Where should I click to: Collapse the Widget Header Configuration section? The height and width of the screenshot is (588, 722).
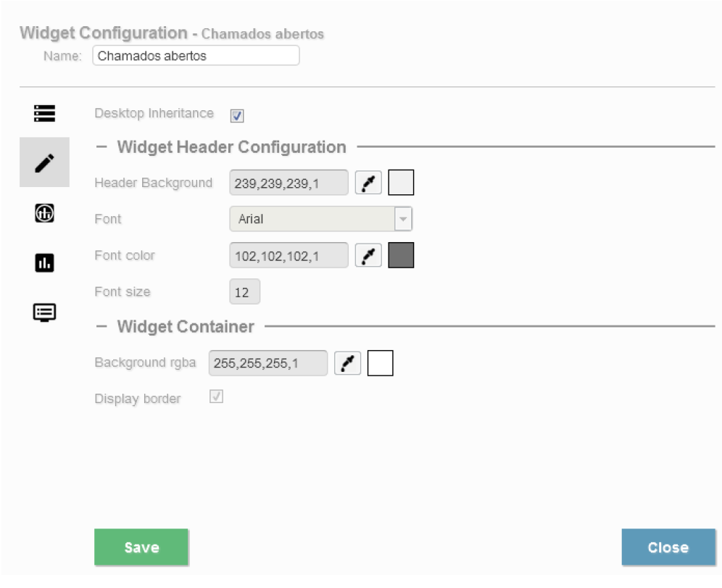pos(102,147)
